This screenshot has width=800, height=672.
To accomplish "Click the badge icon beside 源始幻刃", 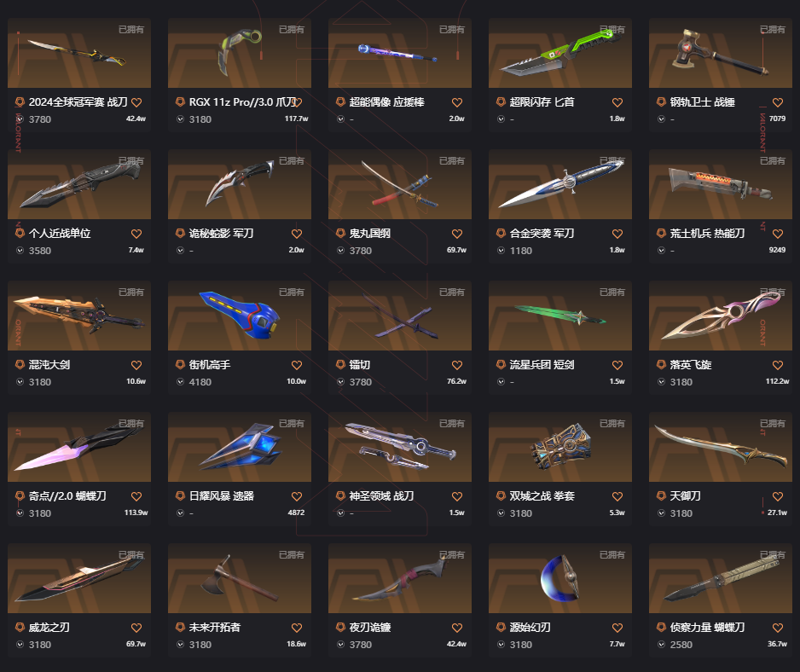I will coord(501,627).
